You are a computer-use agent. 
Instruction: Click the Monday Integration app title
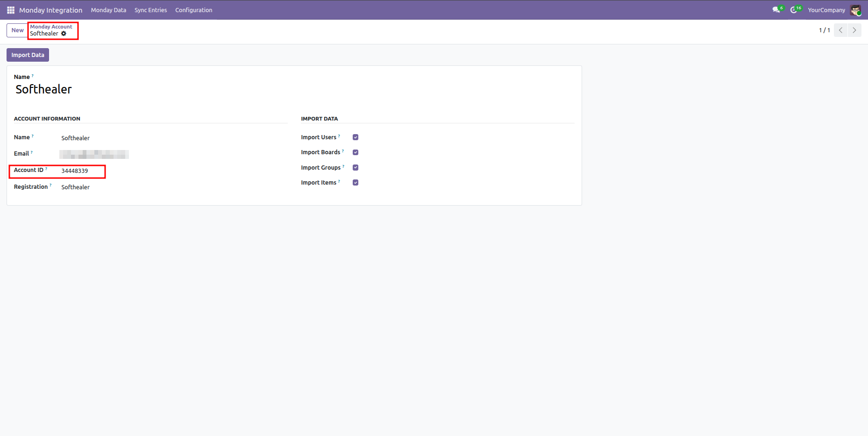pos(50,10)
